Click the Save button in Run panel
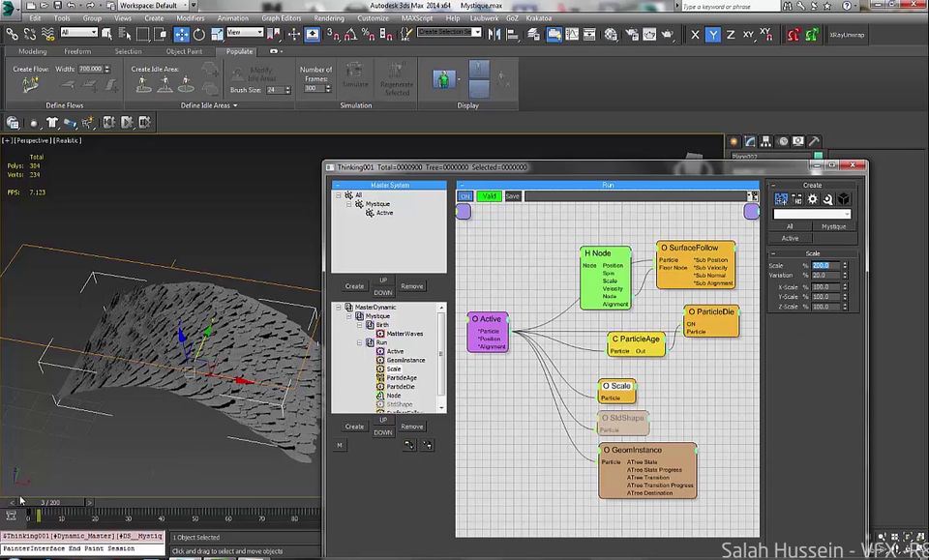The image size is (929, 560). coord(513,196)
